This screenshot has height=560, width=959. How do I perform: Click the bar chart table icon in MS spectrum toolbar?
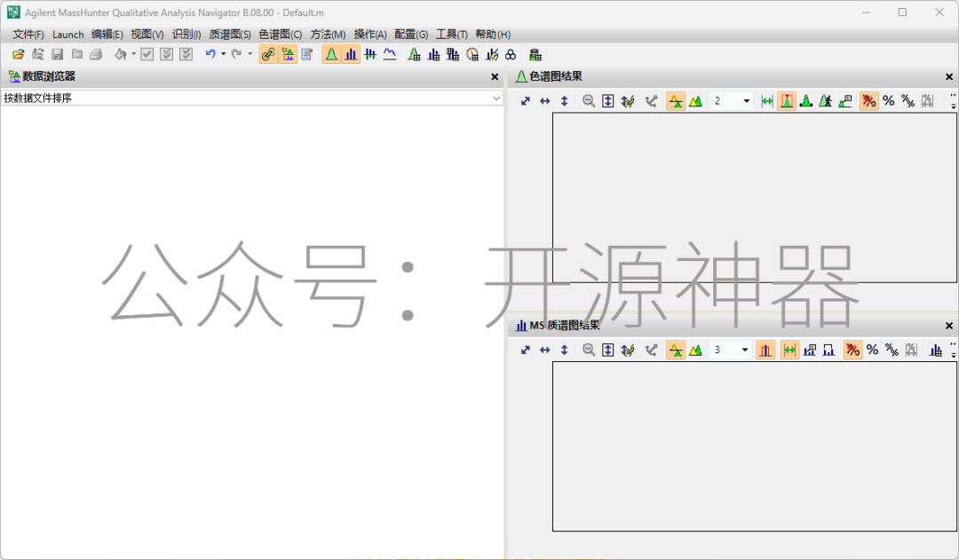pyautogui.click(x=936, y=350)
